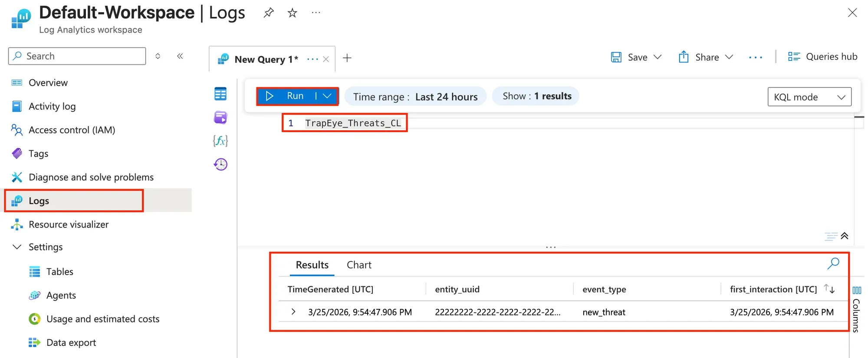
Task: Open Tags in the sidebar
Action: (39, 153)
